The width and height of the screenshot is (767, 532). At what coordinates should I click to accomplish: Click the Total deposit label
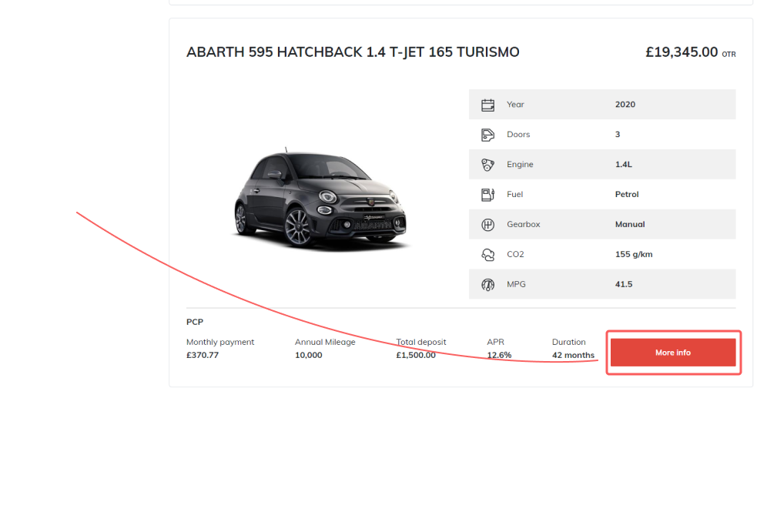(421, 343)
